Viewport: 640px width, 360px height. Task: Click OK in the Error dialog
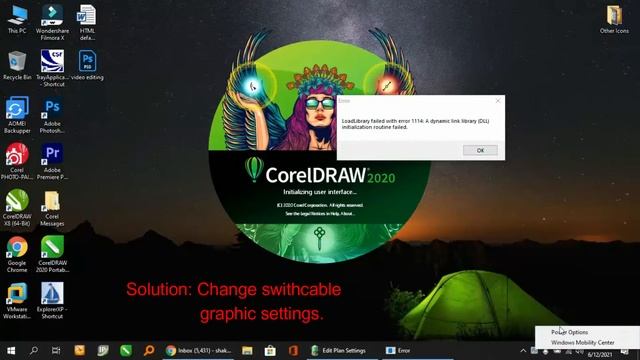tap(480, 150)
